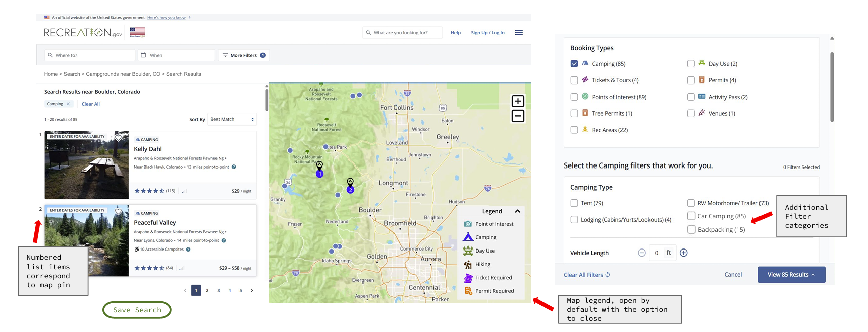Remove the Camping filter chip

pyautogui.click(x=68, y=104)
